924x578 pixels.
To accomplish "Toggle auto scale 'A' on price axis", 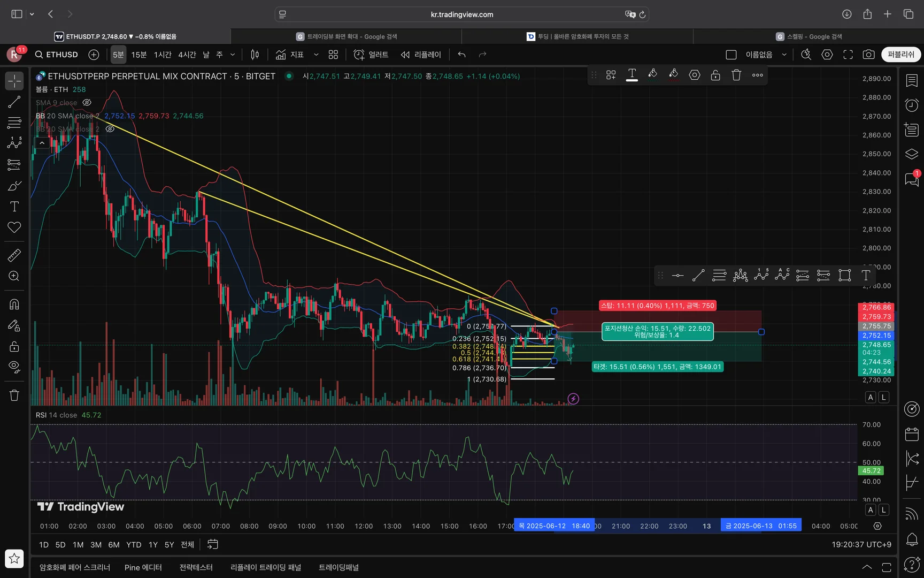I will (871, 397).
